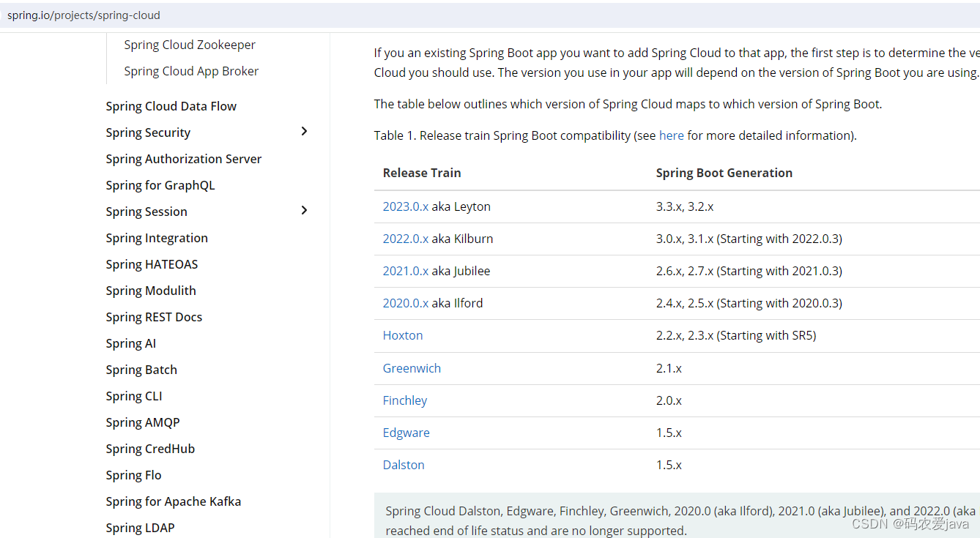Click the Spring Boot Generation column header
This screenshot has width=980, height=538.
[x=724, y=173]
